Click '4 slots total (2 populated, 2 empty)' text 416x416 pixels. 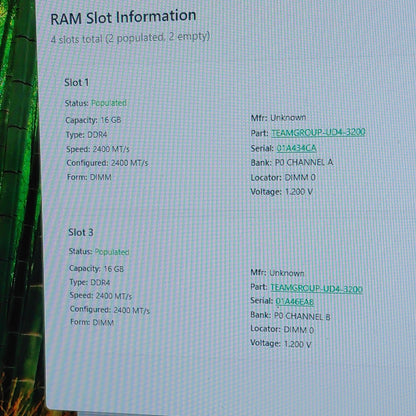[x=130, y=38]
